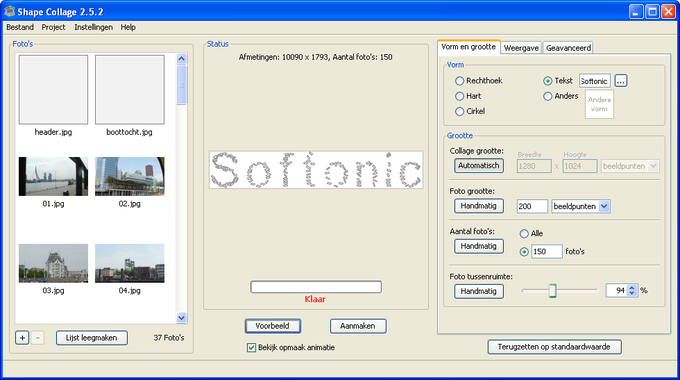Screen dimensions: 680x380
Task: Click the number of photos 150 field
Action: tap(547, 252)
